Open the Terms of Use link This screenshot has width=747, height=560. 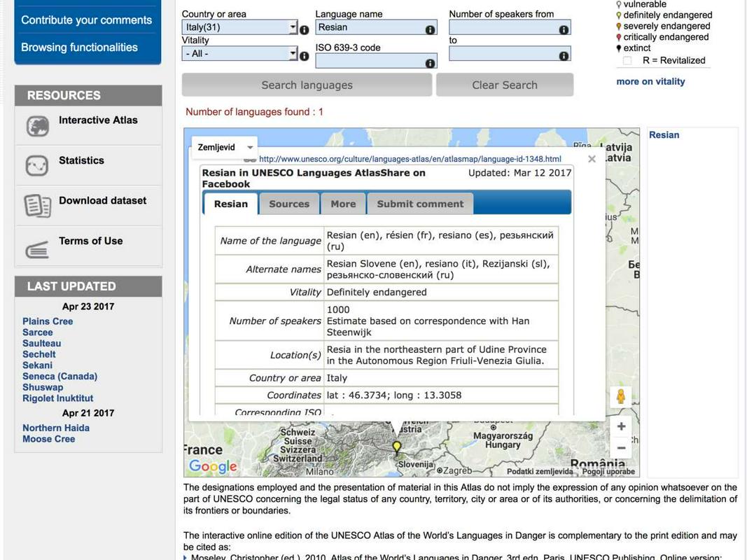pos(90,241)
